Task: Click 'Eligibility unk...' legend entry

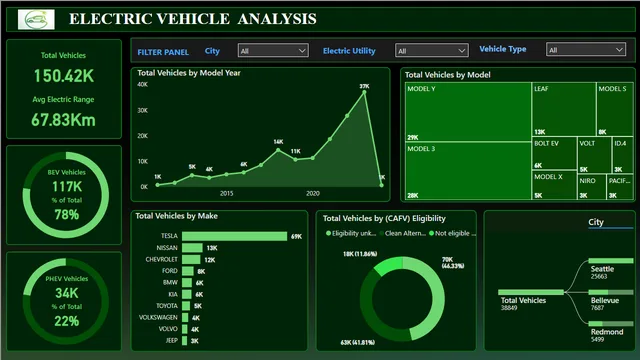Action: pos(351,233)
